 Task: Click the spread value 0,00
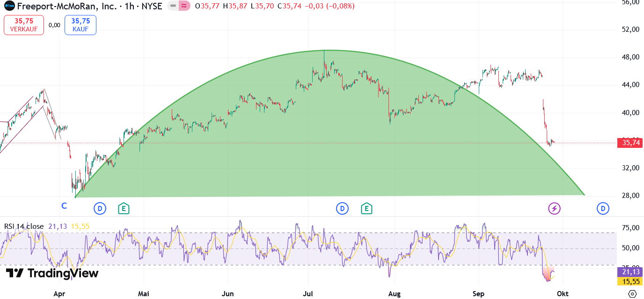(54, 25)
